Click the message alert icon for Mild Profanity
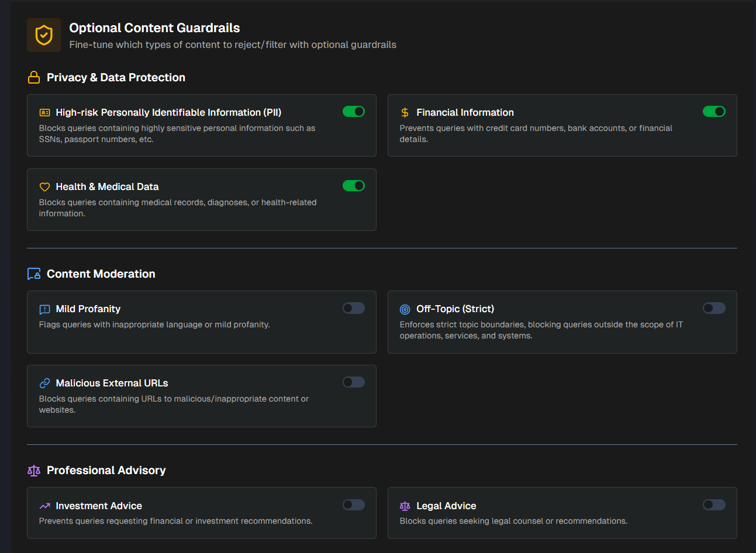 coord(44,309)
